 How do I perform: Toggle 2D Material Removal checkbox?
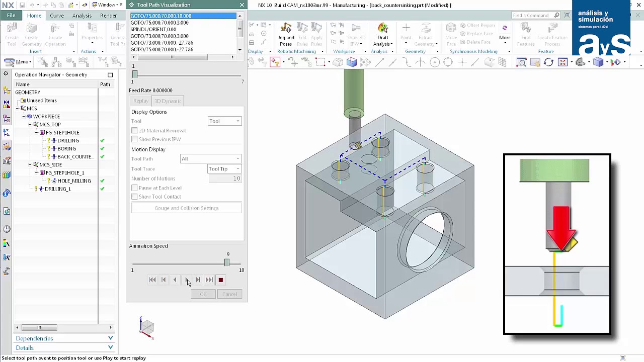point(134,131)
